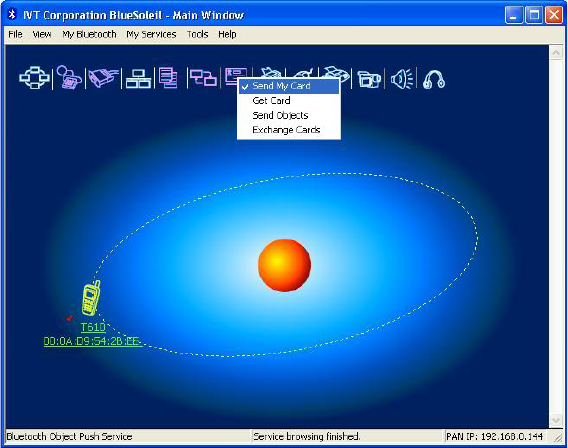Expand the Tools menu
The image size is (568, 448).
[x=197, y=34]
